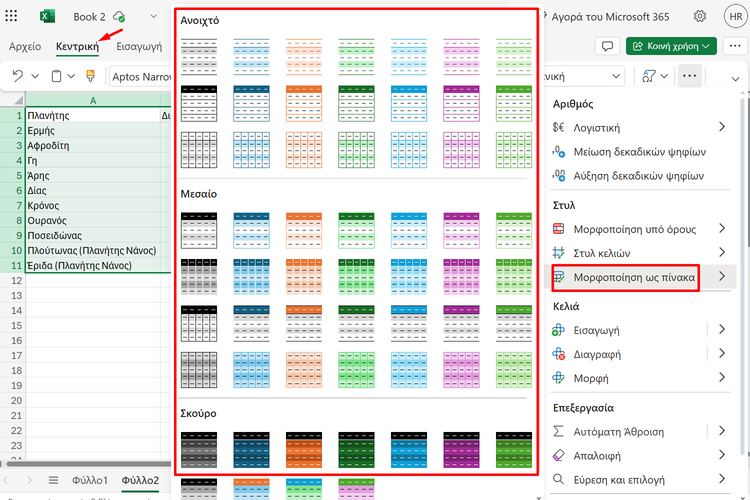
Task: Open the app launcher waffle icon
Action: click(x=13, y=17)
